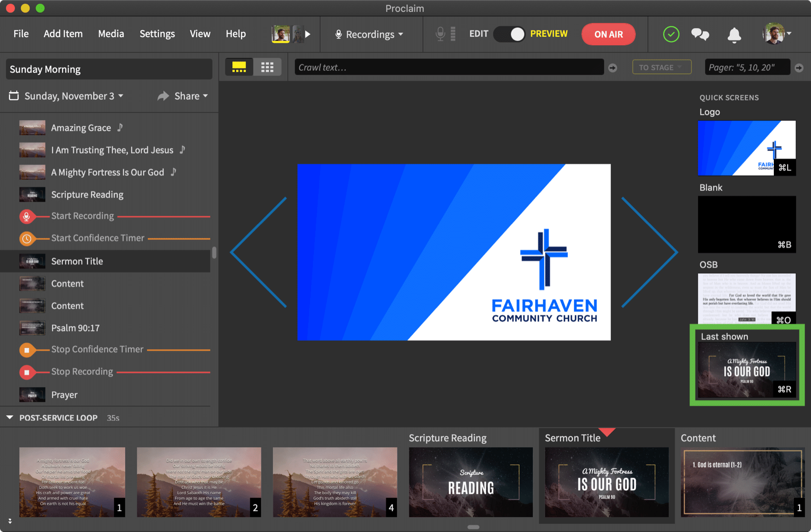Advance to the next slide arrow
Screen dimensions: 811x532
(x=649, y=252)
